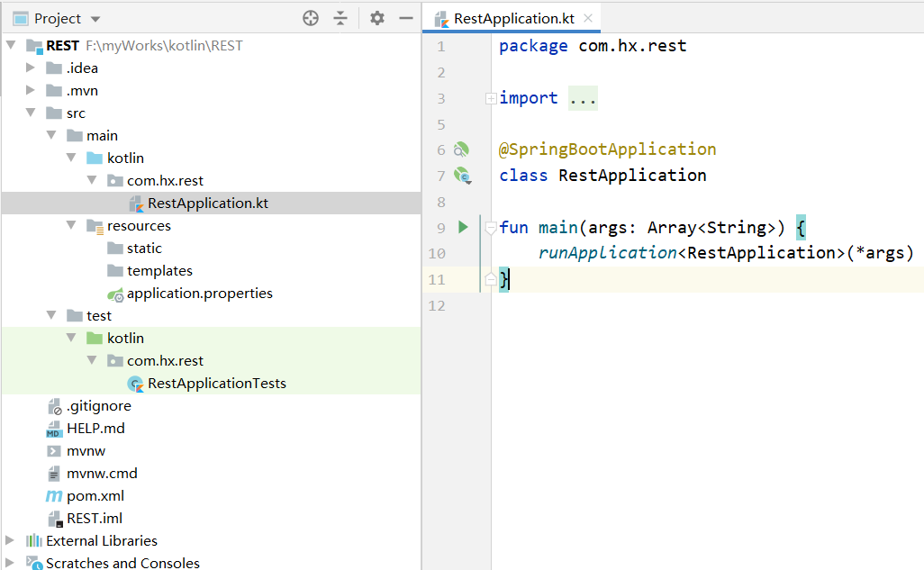Click the .idea folder icon
This screenshot has height=570, width=924.
tap(54, 68)
